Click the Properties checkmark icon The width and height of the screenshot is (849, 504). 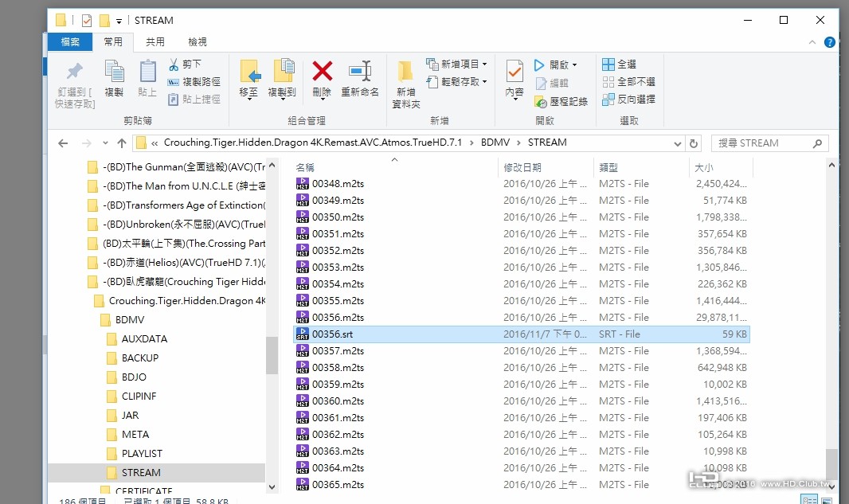coord(514,72)
